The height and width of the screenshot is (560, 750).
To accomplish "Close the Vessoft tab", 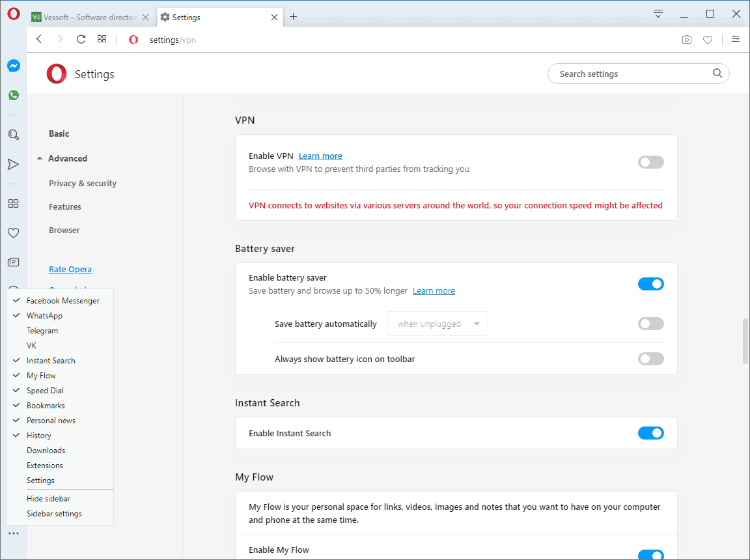I will pos(145,17).
